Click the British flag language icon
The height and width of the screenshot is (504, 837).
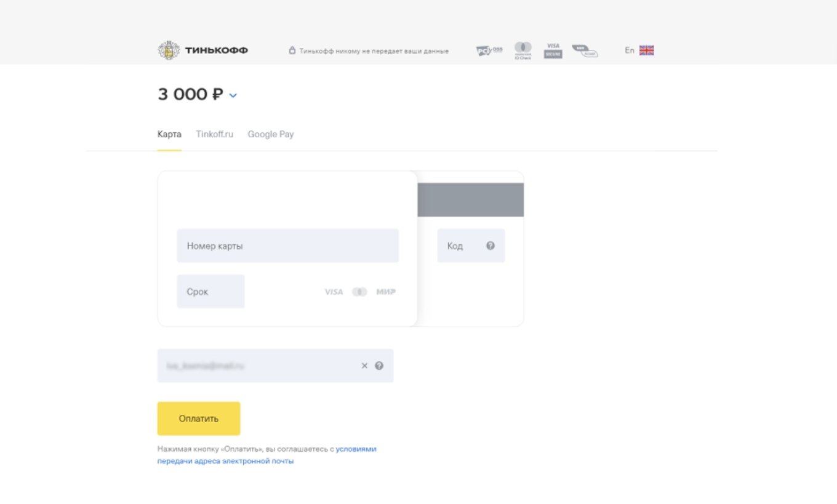[x=646, y=50]
